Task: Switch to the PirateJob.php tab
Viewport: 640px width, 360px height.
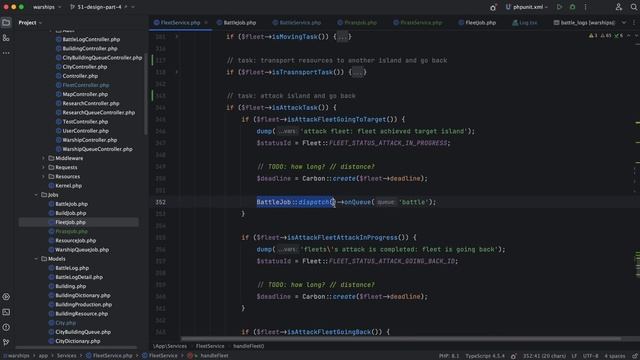Action: pyautogui.click(x=357, y=23)
